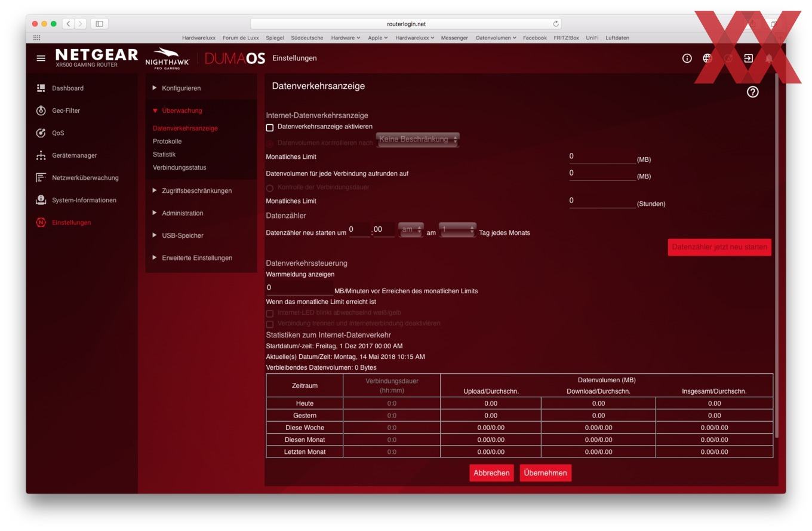Click the QoS sidebar icon

coord(41,133)
